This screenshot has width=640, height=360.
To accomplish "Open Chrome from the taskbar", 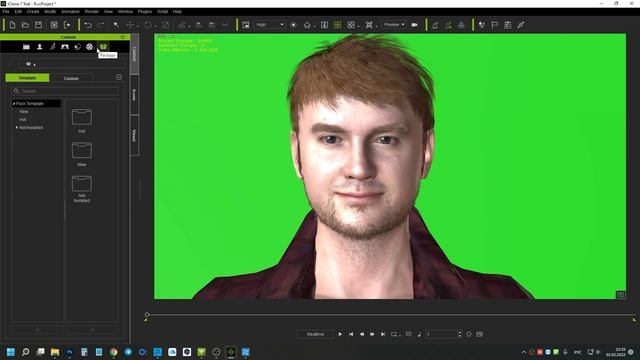I will pos(113,352).
